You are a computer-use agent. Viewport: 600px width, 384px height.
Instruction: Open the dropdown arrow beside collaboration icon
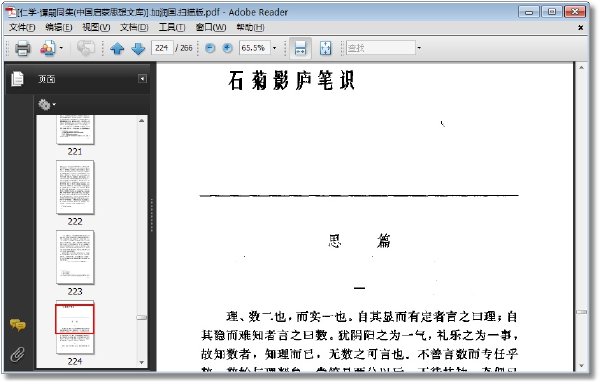click(61, 48)
